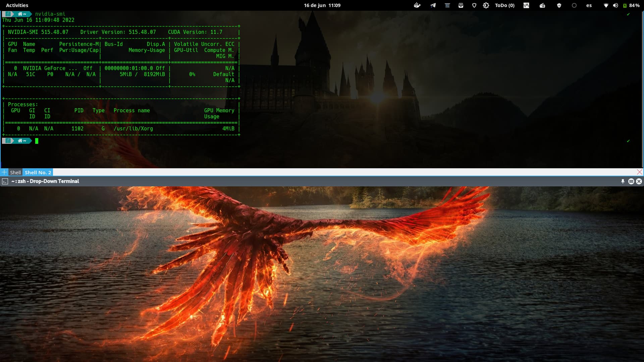
Task: Toggle the lock/security icon in system tray
Action: point(475,5)
